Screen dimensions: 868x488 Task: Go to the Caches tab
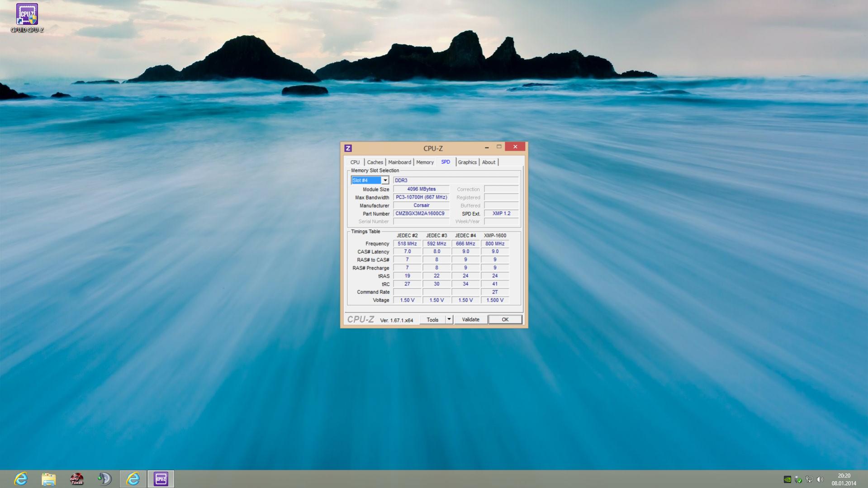(x=375, y=162)
